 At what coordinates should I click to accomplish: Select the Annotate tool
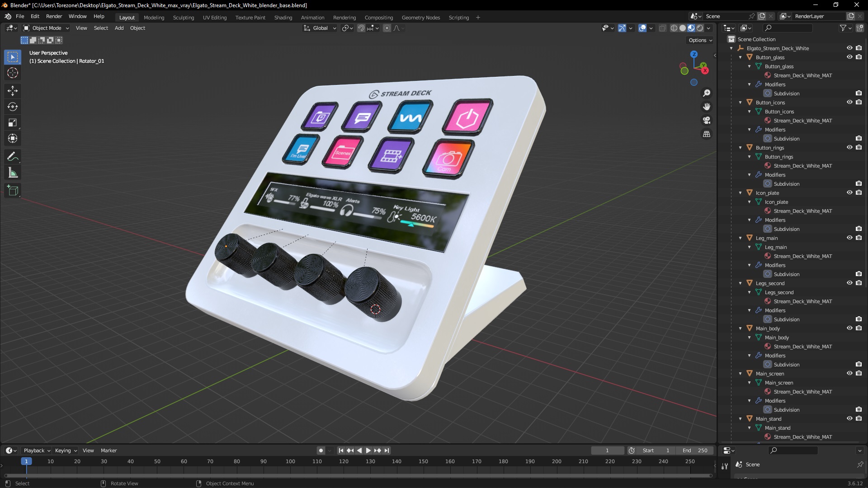point(13,157)
